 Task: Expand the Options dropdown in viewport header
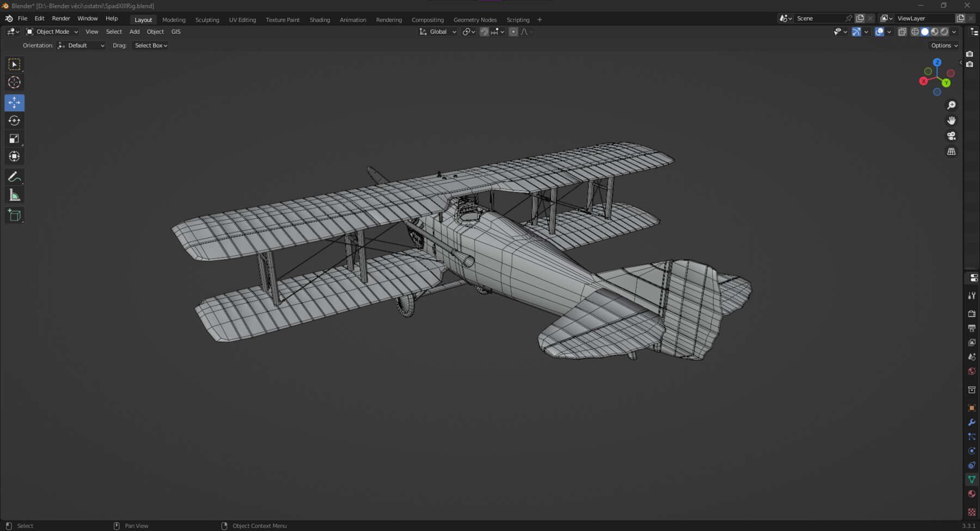pos(943,45)
